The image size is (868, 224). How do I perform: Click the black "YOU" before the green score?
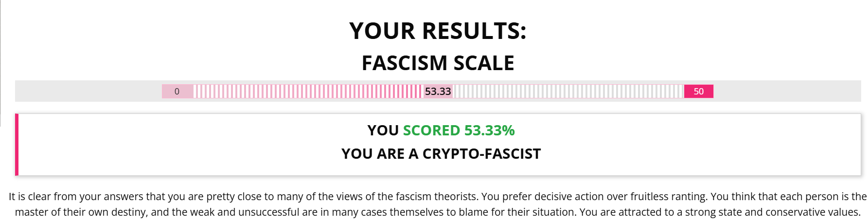tap(383, 131)
